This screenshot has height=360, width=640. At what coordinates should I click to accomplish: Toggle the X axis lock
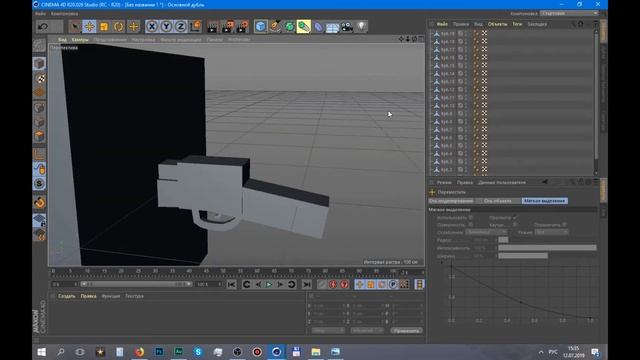coord(152,27)
